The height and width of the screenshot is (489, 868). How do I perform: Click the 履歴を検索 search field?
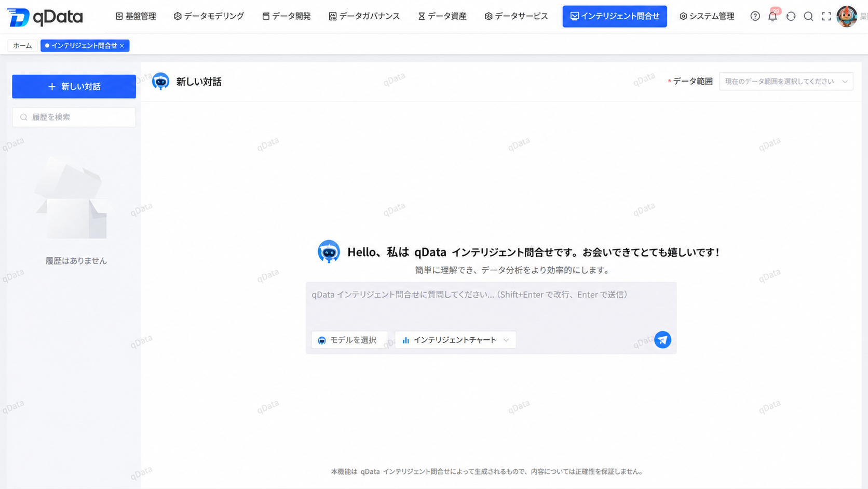point(74,117)
